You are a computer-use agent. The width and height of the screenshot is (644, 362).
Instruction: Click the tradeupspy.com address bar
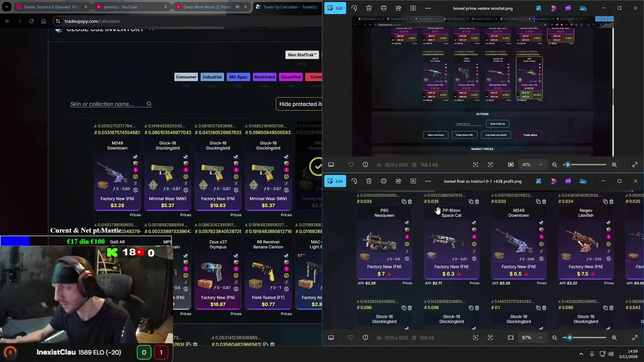pos(186,21)
